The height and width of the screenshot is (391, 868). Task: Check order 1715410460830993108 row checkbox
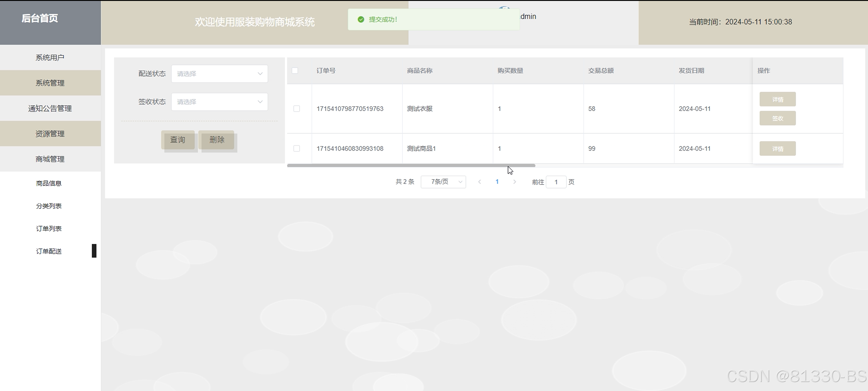tap(297, 148)
